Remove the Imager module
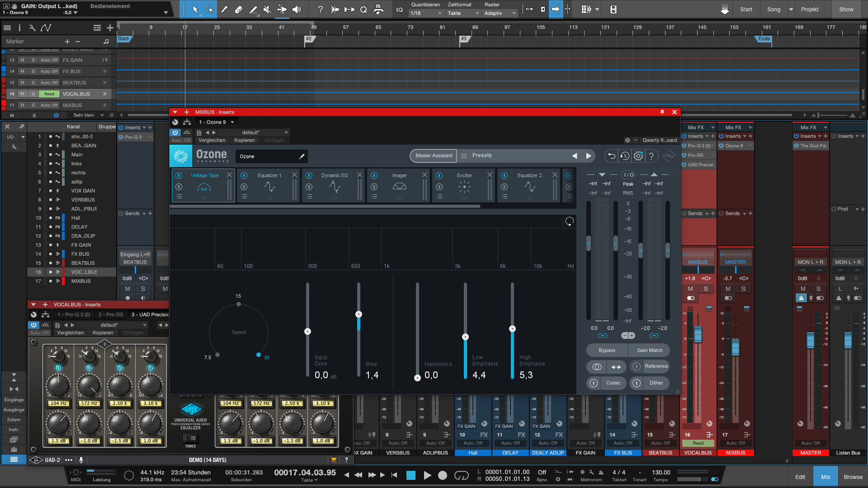 click(425, 175)
